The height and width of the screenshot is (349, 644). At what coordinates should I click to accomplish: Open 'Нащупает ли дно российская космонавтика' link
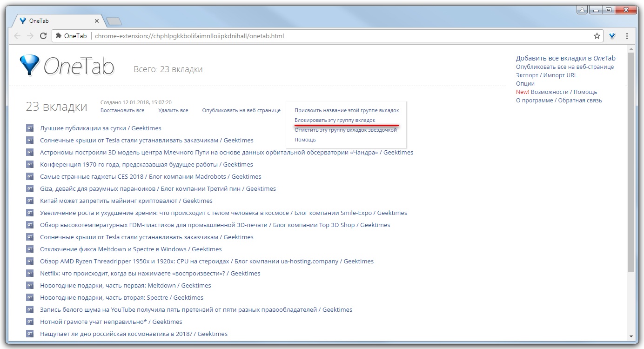pos(134,334)
